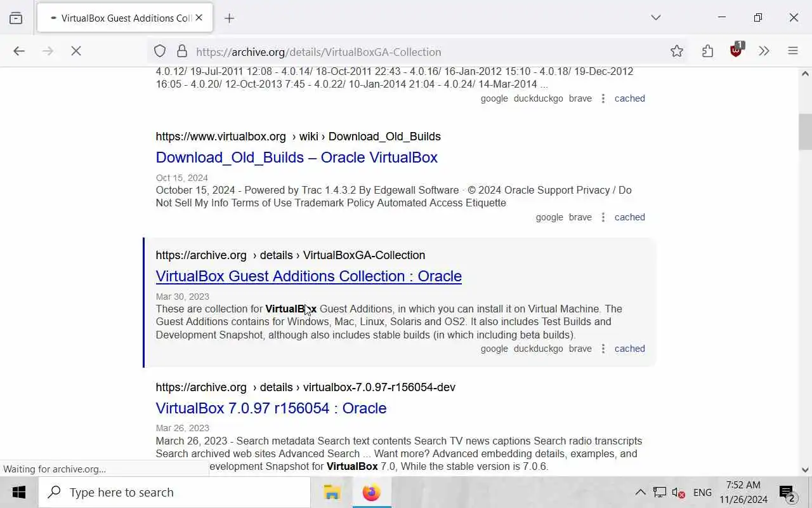The image size is (812, 508).
Task: Open the Firefox application hamburger menu
Action: [x=793, y=51]
